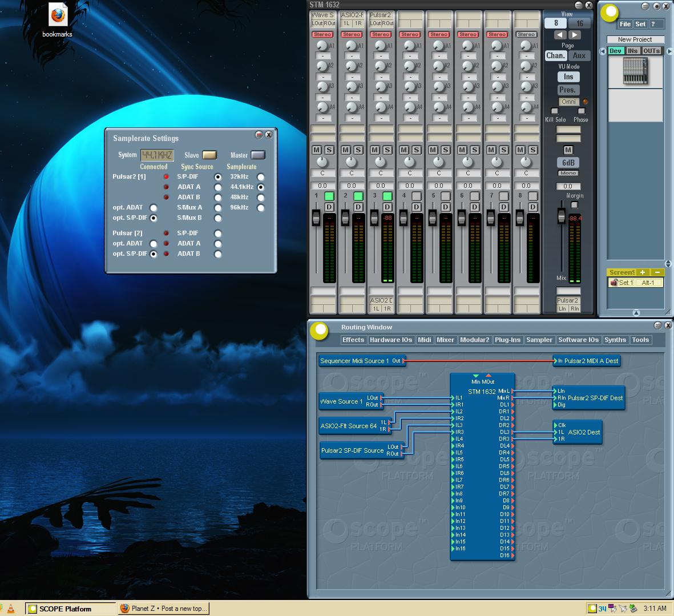Image resolution: width=674 pixels, height=616 pixels.
Task: Open the Midi menu in Routing Window
Action: click(424, 340)
